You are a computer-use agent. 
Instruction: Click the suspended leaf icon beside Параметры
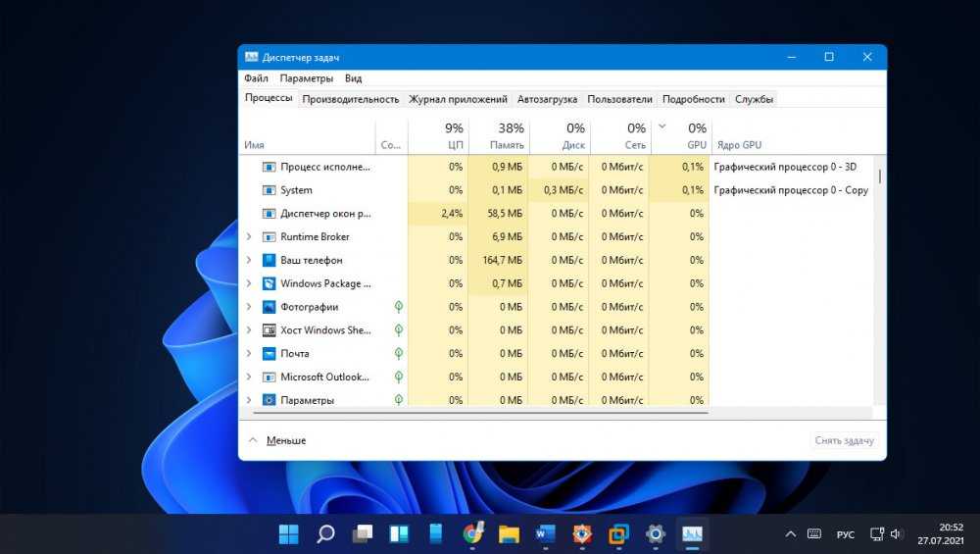click(398, 400)
